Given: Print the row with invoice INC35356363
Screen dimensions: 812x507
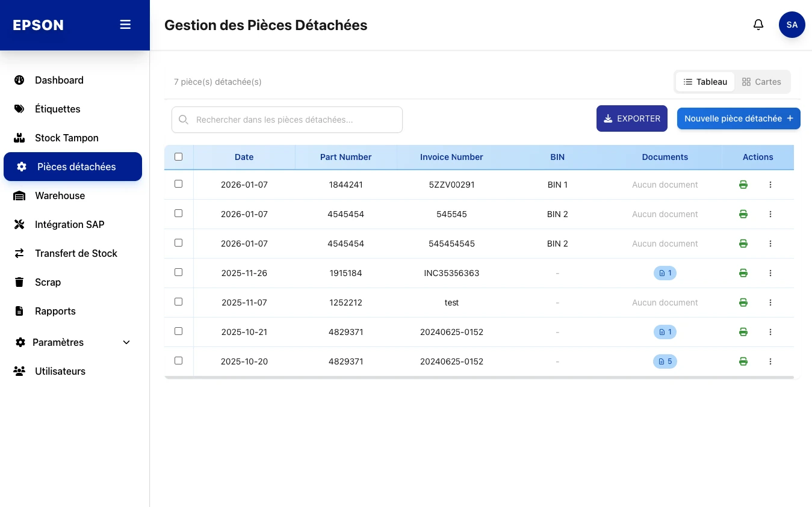Looking at the screenshot, I should [743, 273].
